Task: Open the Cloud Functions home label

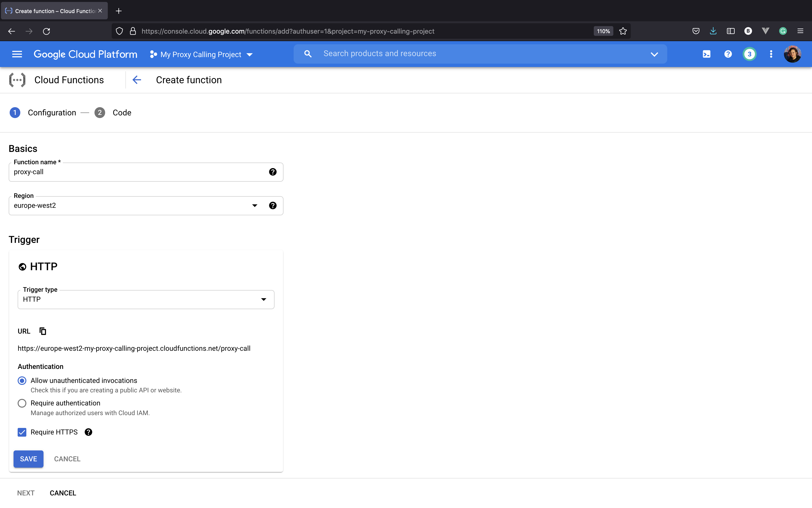Action: [69, 80]
